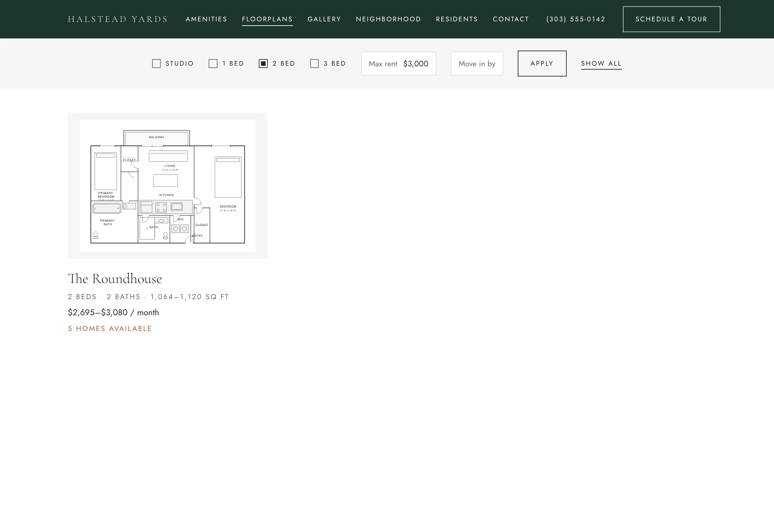Click the $2,695–$3,080 / month price
The width and height of the screenshot is (774, 532).
(113, 312)
